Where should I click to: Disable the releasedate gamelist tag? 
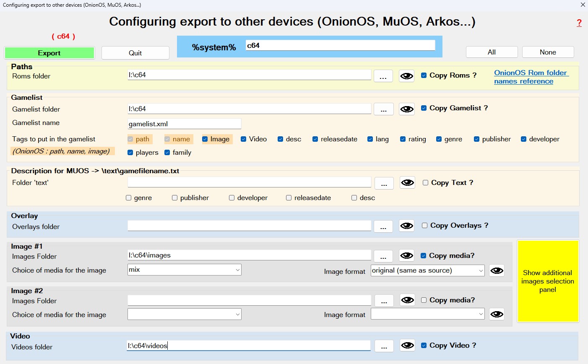pyautogui.click(x=315, y=139)
